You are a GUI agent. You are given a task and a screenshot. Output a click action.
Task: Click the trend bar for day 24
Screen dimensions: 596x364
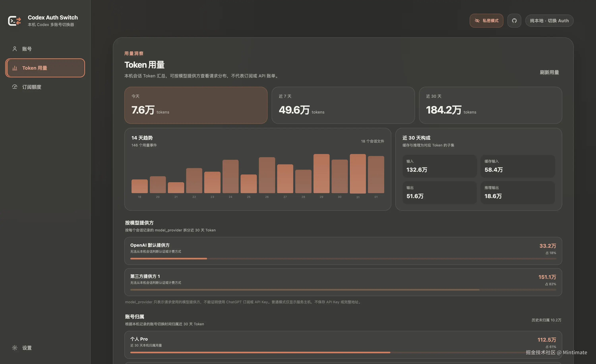tap(230, 176)
